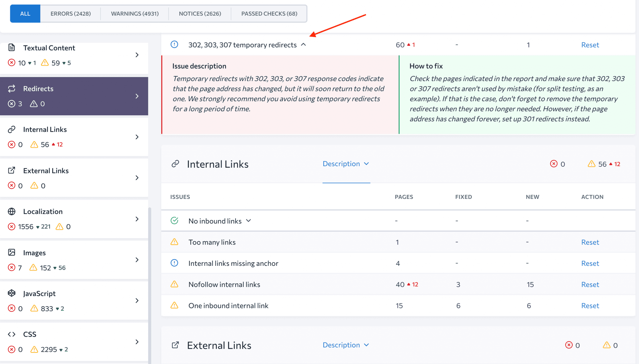Click the Localization globe icon

pyautogui.click(x=12, y=211)
